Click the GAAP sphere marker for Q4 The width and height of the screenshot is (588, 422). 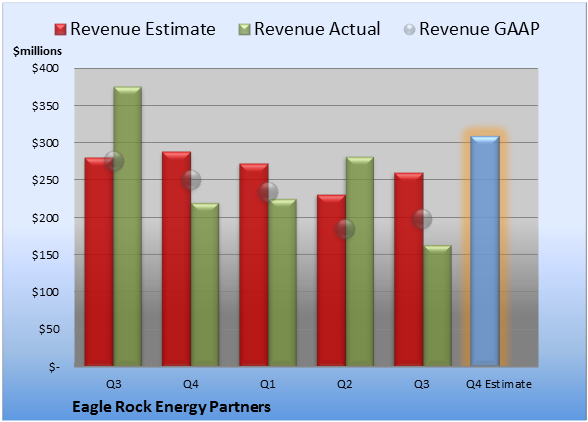click(191, 180)
